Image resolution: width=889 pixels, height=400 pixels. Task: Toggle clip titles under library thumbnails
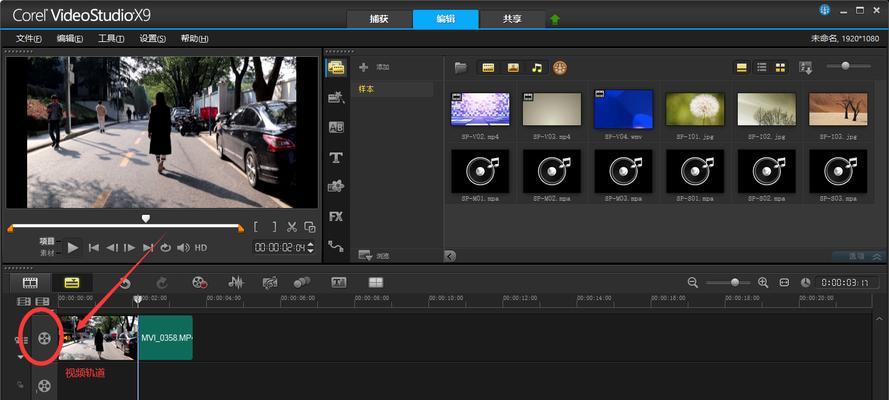tap(741, 67)
